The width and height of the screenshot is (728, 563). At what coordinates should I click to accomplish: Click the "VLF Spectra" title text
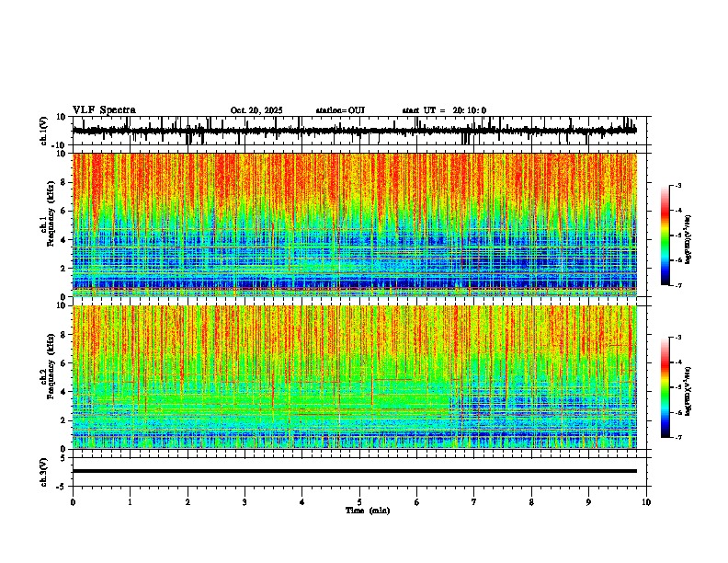(104, 110)
